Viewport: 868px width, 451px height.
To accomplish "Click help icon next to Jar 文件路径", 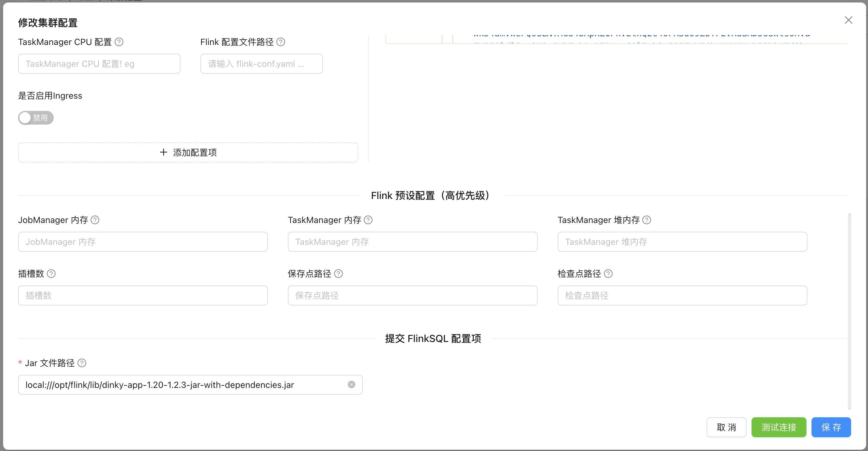I will pos(82,363).
